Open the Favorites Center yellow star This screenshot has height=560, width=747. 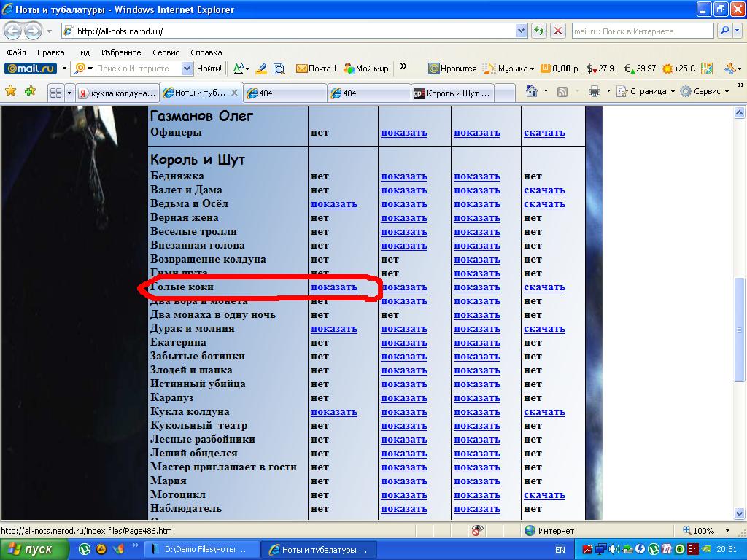coord(10,91)
